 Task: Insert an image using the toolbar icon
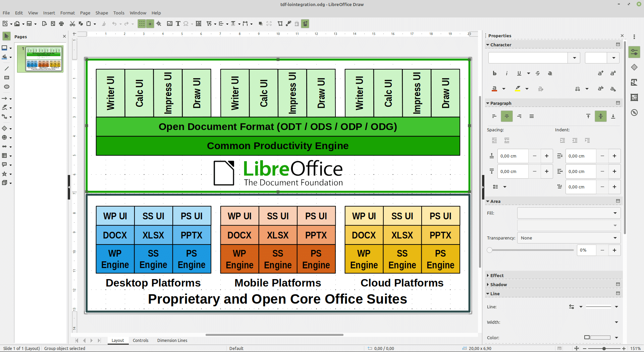(170, 24)
